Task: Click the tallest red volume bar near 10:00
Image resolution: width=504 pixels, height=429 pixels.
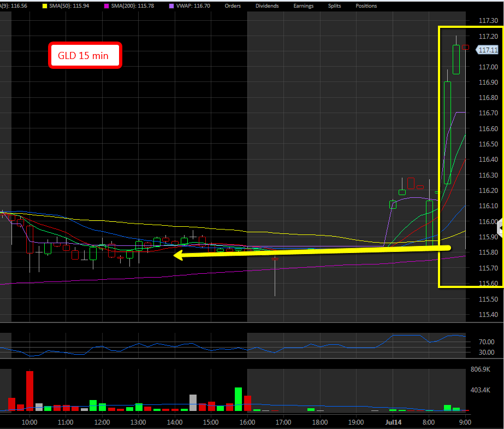Action: 29,391
